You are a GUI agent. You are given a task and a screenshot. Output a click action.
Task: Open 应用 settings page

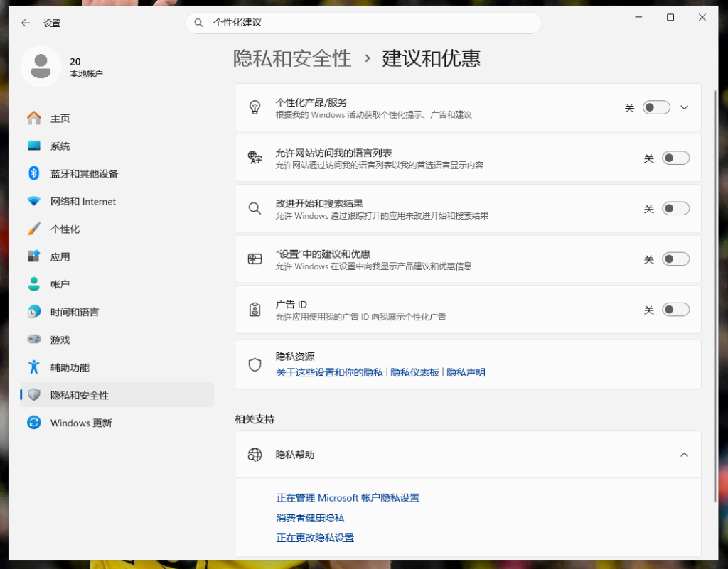pos(117,256)
